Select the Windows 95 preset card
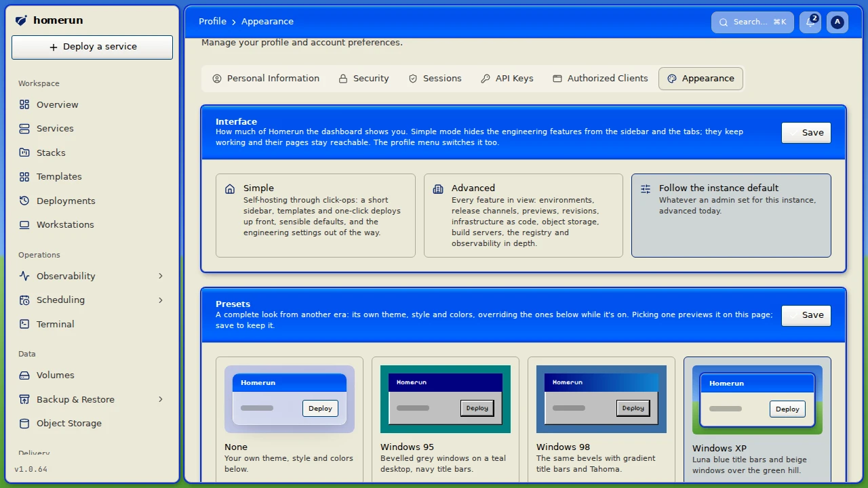This screenshot has height=488, width=868. pos(446,420)
